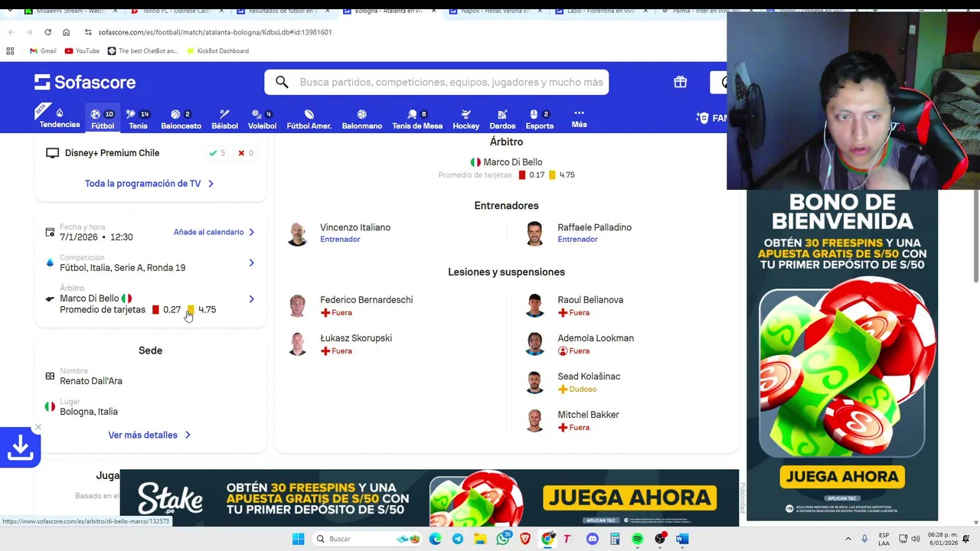Click the green check vote count
Screen dimensions: 980x551
[217, 153]
